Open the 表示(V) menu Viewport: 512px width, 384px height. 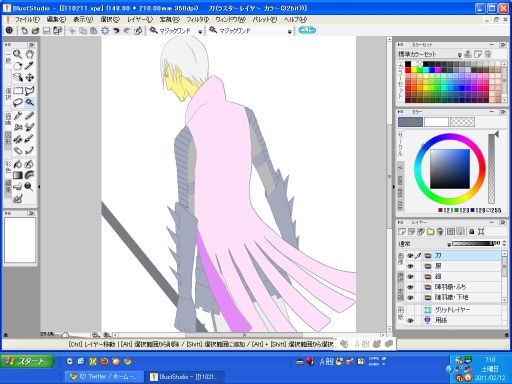(83, 20)
